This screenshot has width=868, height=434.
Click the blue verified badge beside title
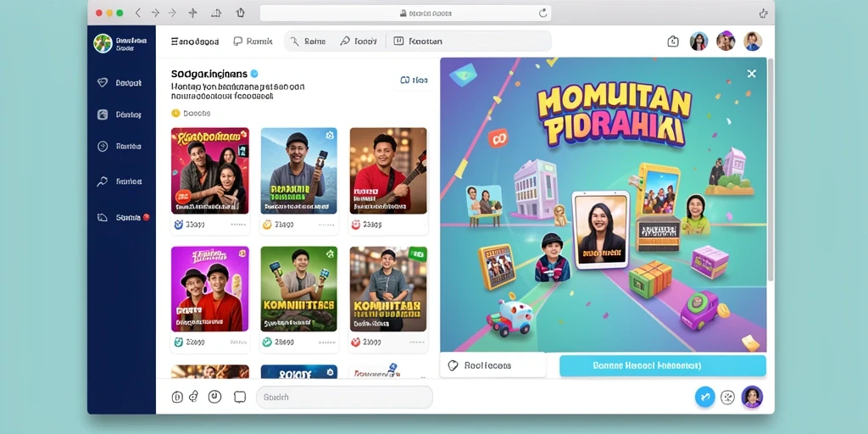[254, 73]
